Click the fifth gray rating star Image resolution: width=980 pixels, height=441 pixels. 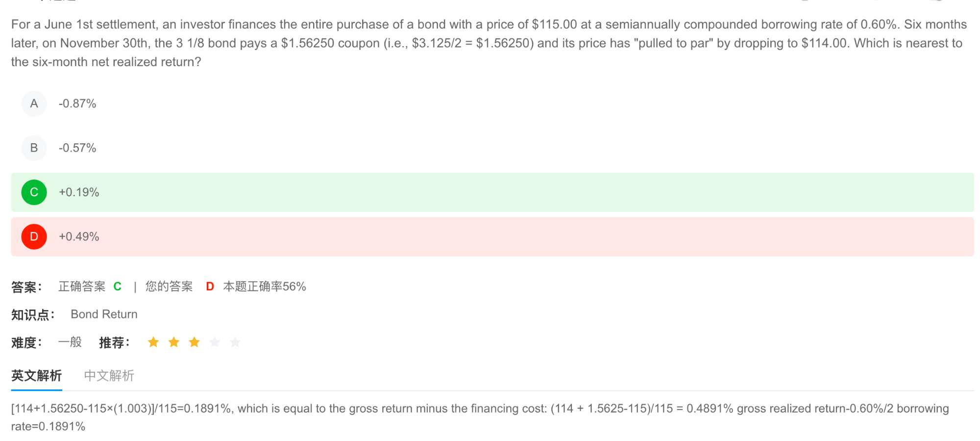pyautogui.click(x=235, y=342)
